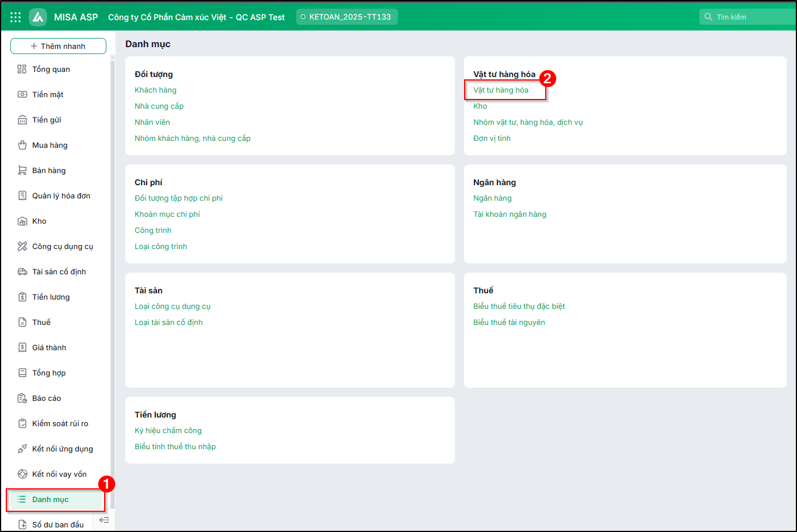The height and width of the screenshot is (532, 797).
Task: Click the Thuế tax document icon
Action: [22, 322]
